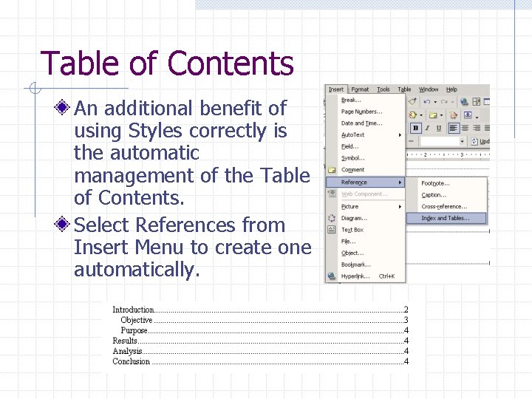The image size is (532, 399).
Task: Select Align Right paragraph alignment
Action: click(x=477, y=128)
